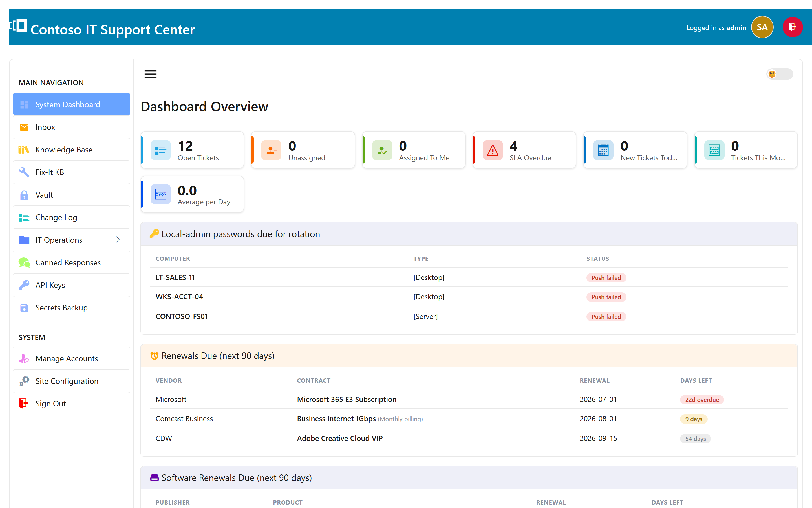The height and width of the screenshot is (508, 812).
Task: Open Knowledge Base menu item
Action: [71, 150]
